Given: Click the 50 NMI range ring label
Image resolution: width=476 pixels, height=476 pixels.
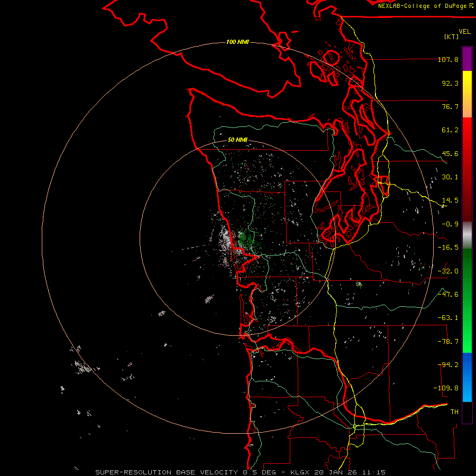Looking at the screenshot, I should coord(237,140).
